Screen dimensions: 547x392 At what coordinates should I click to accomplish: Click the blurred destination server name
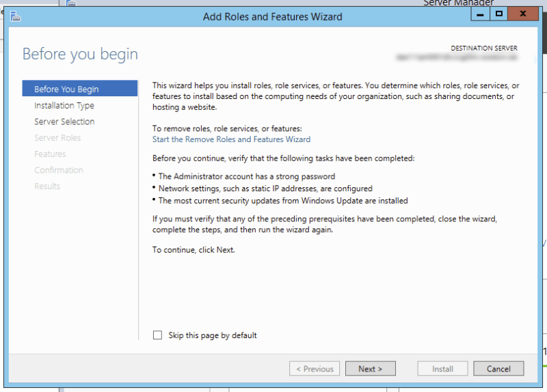pyautogui.click(x=457, y=57)
